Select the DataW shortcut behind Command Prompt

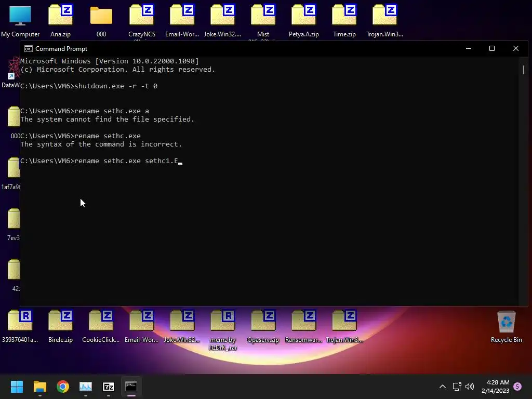pos(11,73)
